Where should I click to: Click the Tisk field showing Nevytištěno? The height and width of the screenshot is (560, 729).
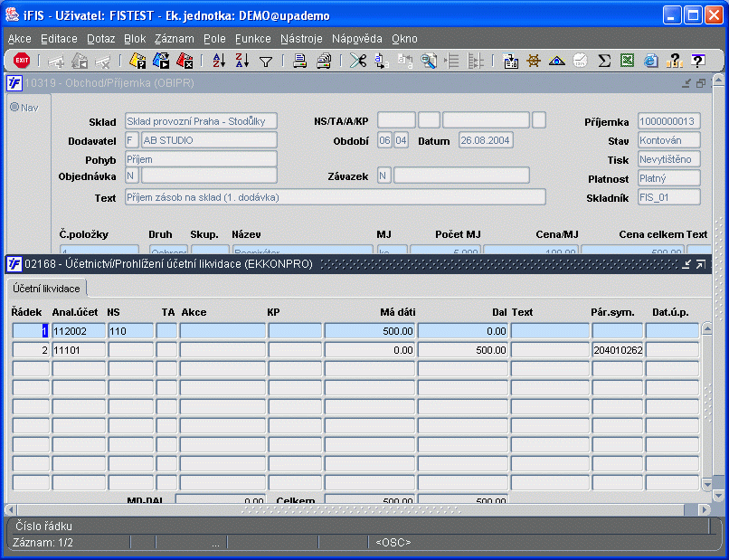[x=668, y=159]
